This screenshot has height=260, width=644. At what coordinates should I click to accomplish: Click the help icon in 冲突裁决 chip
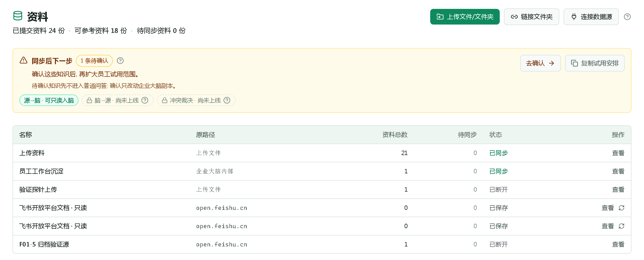[227, 100]
